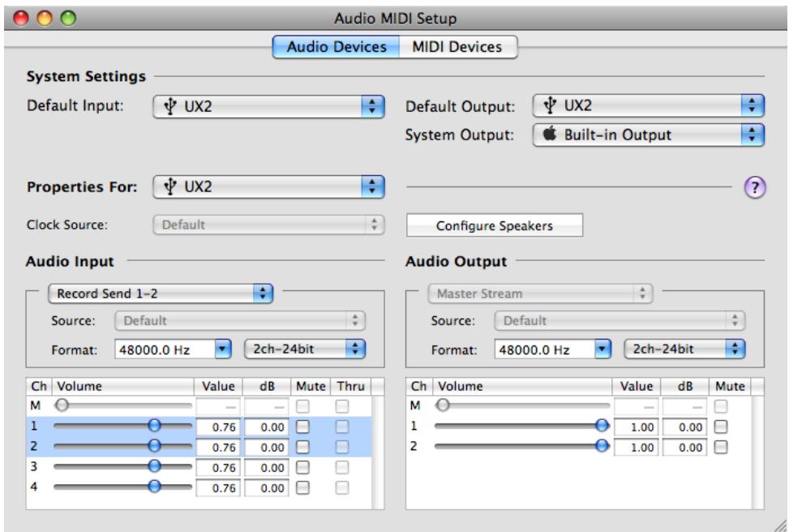Viewport: 789px width, 532px height.
Task: Click the green zoom window button
Action: click(x=68, y=18)
